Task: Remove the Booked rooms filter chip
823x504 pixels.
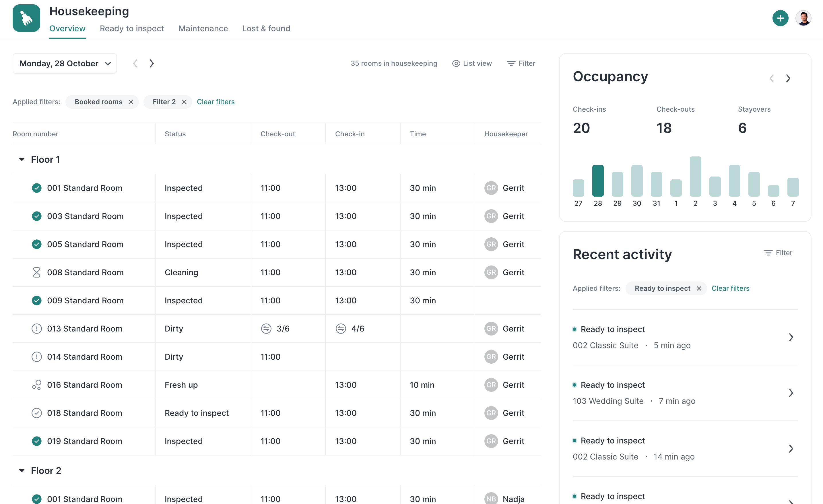Action: coord(131,102)
